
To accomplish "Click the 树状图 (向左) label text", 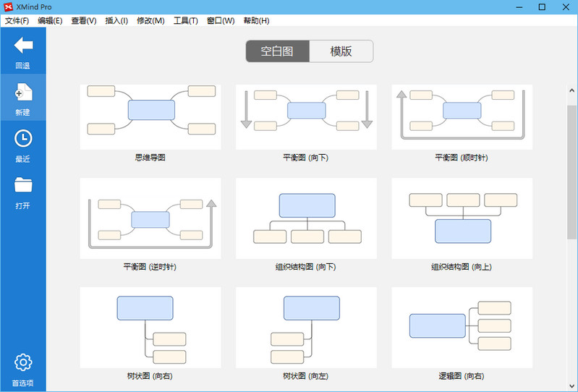I will pos(305,376).
